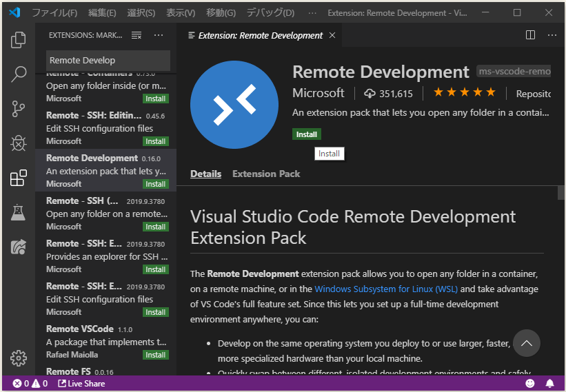
Task: Install Remote - Containers from the list
Action: point(156,99)
